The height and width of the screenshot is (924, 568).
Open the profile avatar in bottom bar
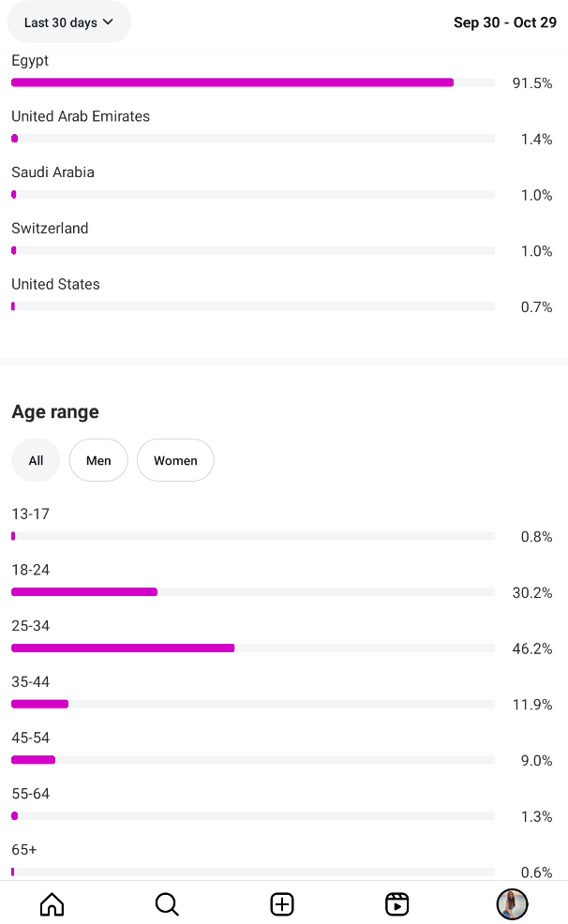(512, 904)
